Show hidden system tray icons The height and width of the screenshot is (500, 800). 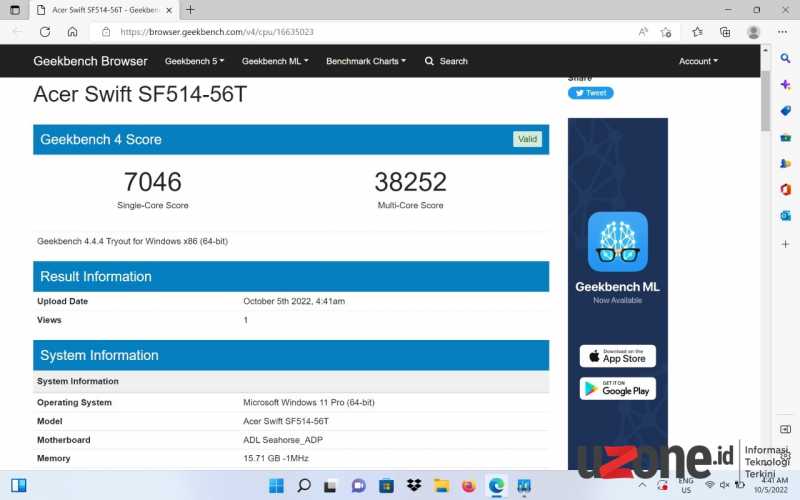point(642,485)
